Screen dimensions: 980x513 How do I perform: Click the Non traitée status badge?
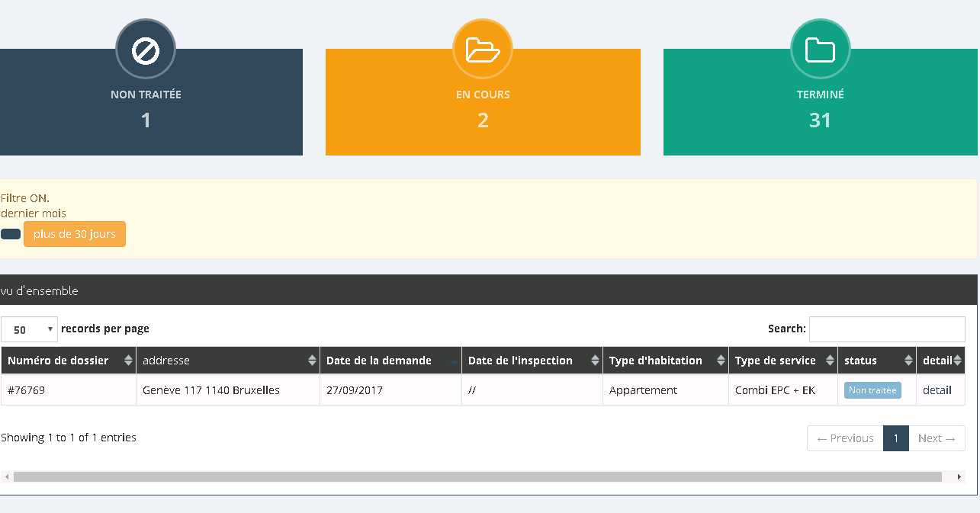tap(872, 390)
